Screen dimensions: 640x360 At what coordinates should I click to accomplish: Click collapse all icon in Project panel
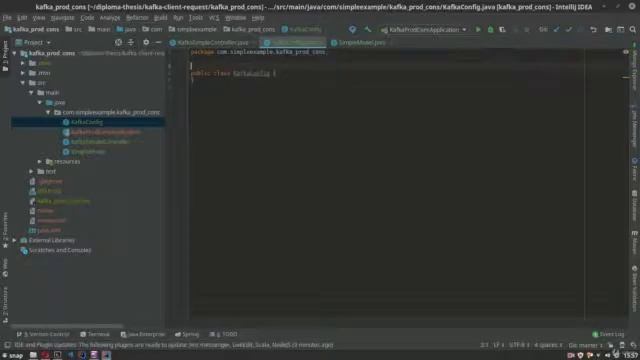click(x=131, y=42)
